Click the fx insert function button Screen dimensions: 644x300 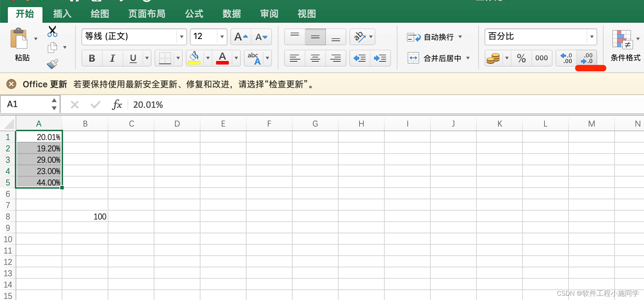coord(117,105)
